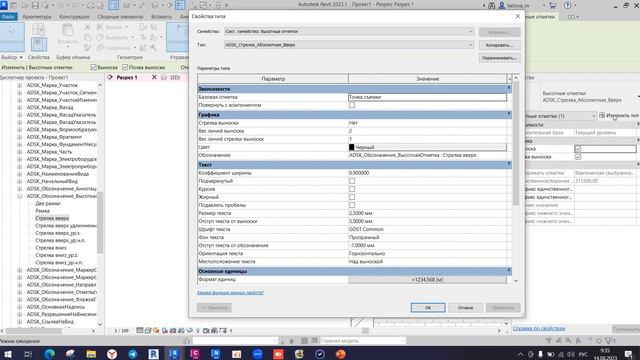
Task: Open the Файл menu tab
Action: (x=8, y=17)
